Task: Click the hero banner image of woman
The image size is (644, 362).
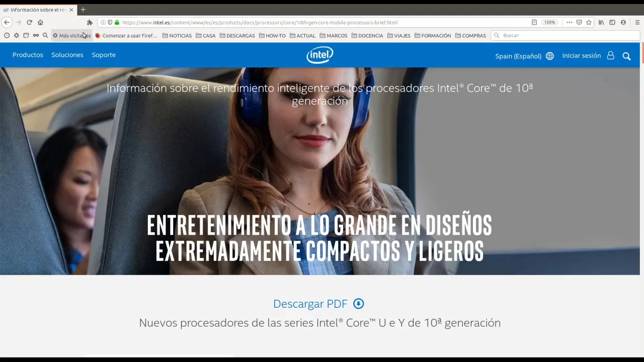Action: click(320, 171)
